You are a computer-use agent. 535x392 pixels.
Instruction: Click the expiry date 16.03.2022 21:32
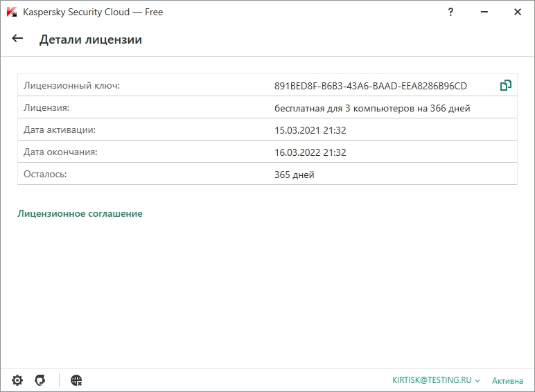coord(310,152)
